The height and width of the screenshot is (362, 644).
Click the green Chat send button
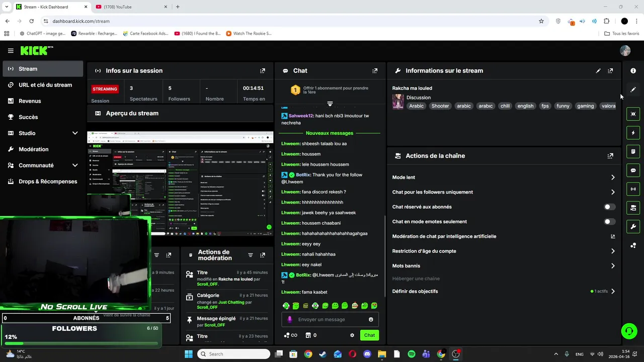click(369, 335)
